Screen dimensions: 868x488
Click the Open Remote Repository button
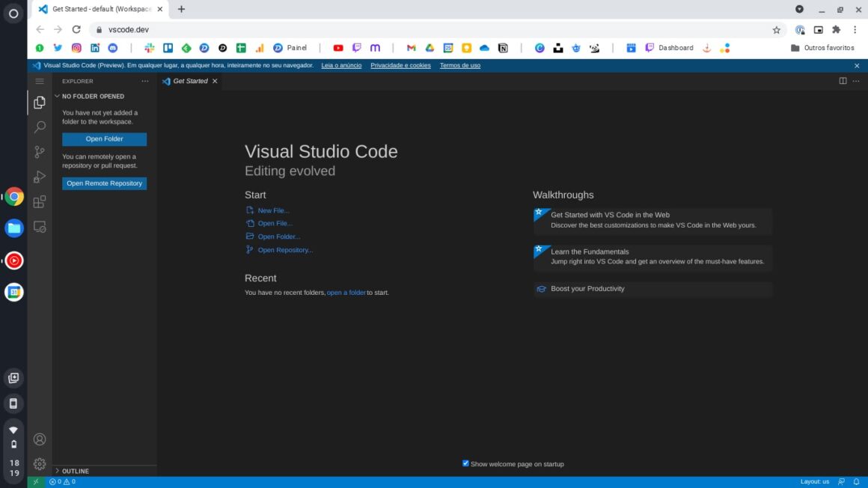[x=104, y=183]
